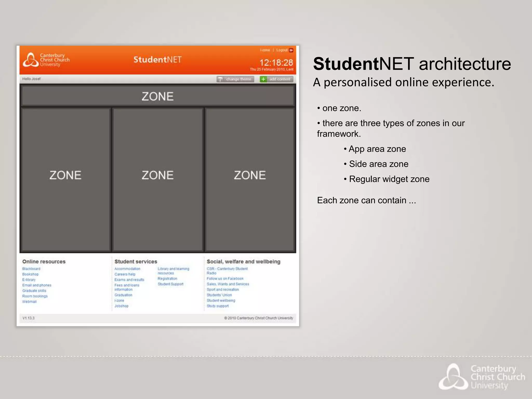
Task: Go to Webmail link
Action: [29, 302]
